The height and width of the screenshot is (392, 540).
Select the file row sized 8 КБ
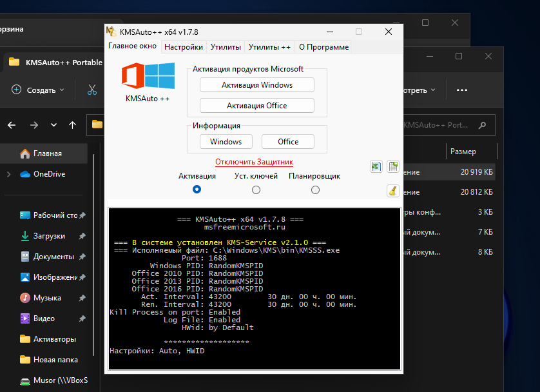pyautogui.click(x=449, y=252)
